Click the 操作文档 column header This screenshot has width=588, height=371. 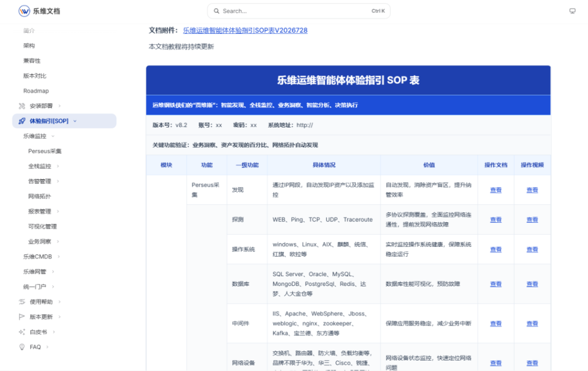pos(496,165)
